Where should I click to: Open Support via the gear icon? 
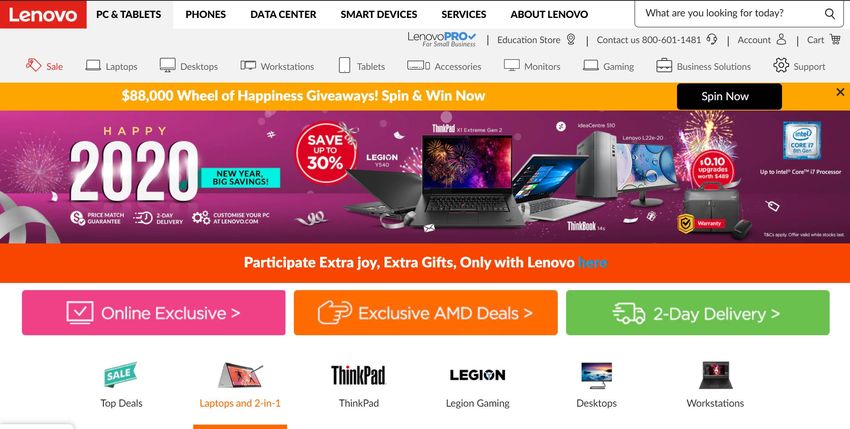tap(781, 66)
